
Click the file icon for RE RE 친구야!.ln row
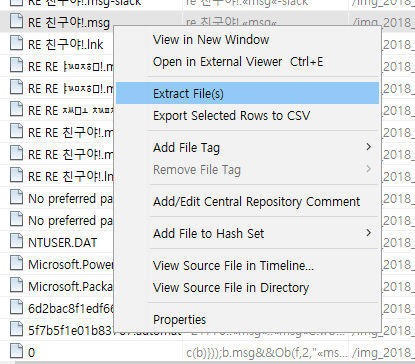click(x=16, y=175)
